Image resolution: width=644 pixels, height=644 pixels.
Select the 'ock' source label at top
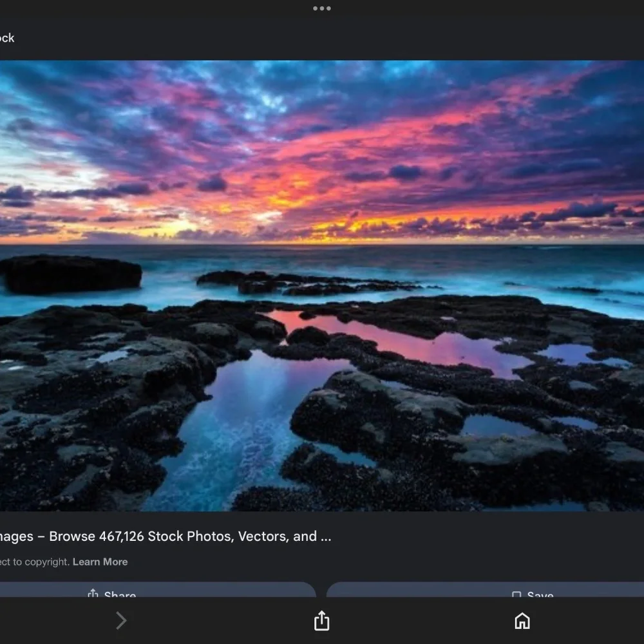tap(7, 38)
